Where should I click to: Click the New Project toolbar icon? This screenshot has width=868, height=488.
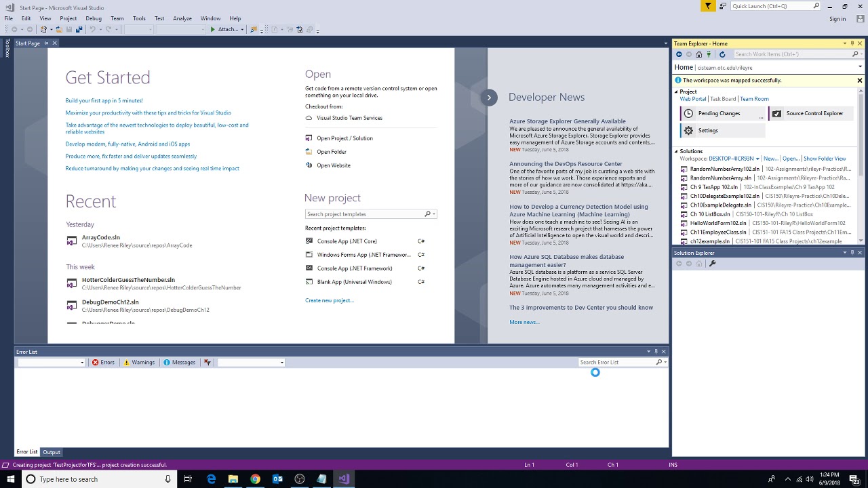tap(44, 29)
